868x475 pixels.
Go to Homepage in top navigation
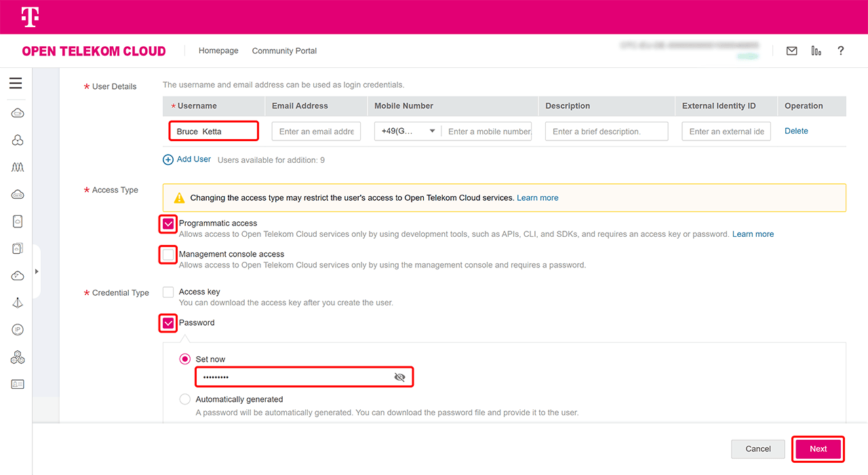coord(218,51)
